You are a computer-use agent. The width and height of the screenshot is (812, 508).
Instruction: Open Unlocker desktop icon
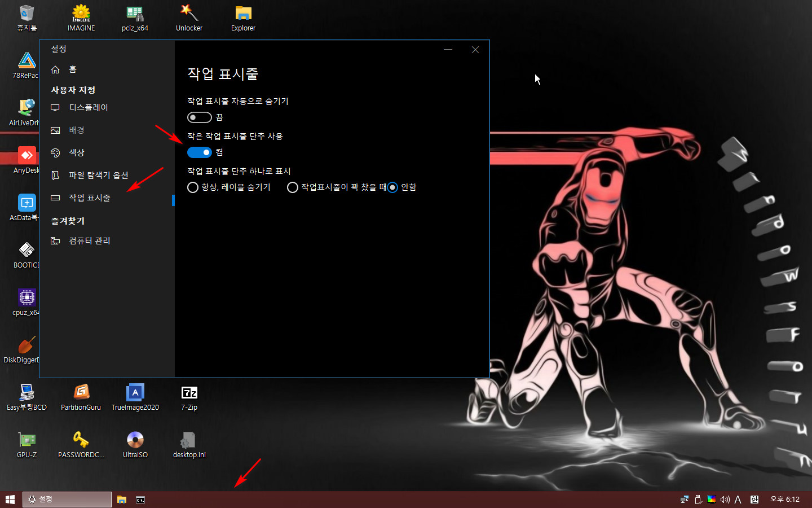coord(189,18)
